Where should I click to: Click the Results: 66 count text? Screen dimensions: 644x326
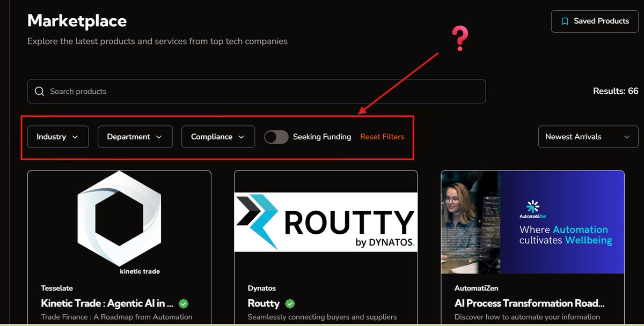click(616, 91)
